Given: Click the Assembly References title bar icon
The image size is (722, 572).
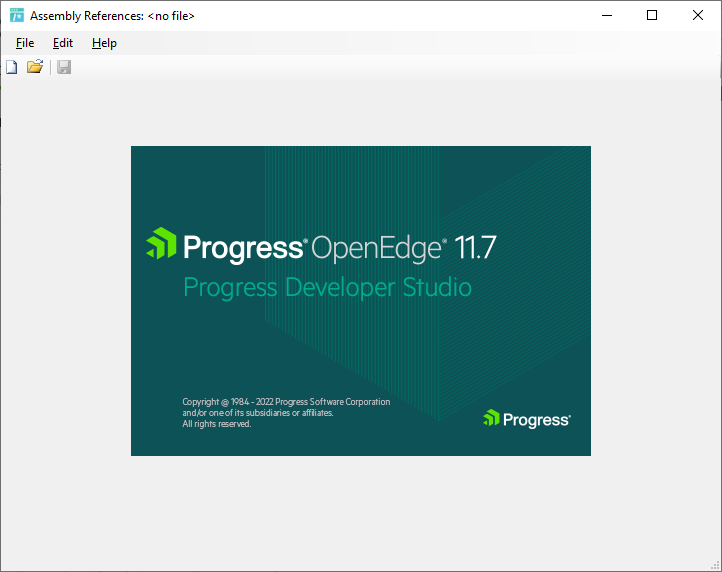Looking at the screenshot, I should pyautogui.click(x=17, y=16).
